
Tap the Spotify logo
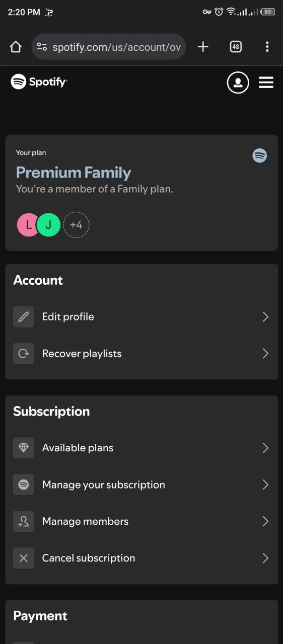(39, 82)
